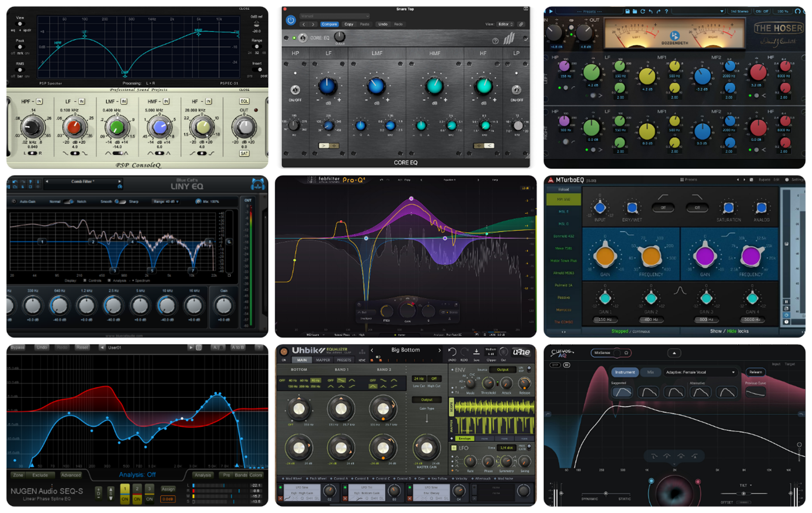The width and height of the screenshot is (812, 513).
Task: Click the Dynamic/Static slider in Curves AQ
Action: click(x=606, y=493)
